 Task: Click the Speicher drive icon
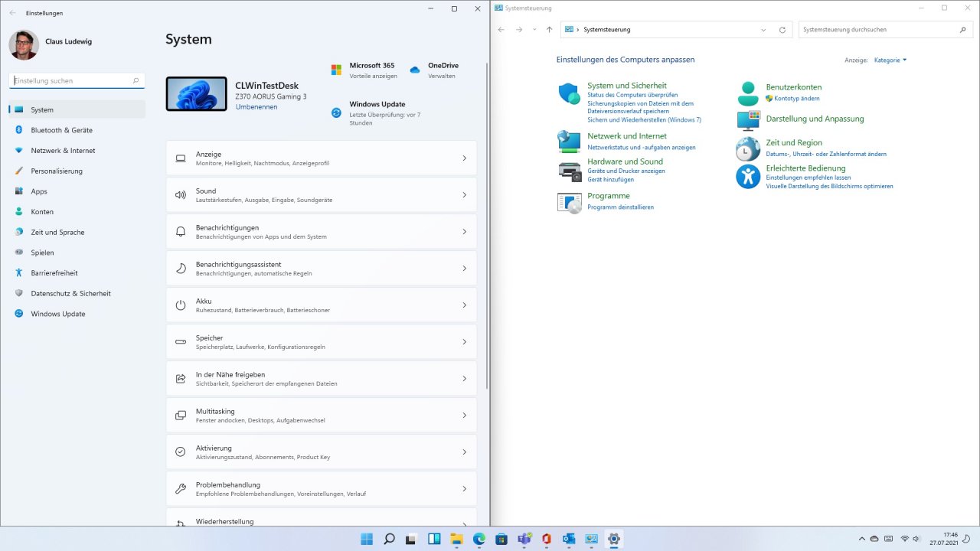point(181,342)
